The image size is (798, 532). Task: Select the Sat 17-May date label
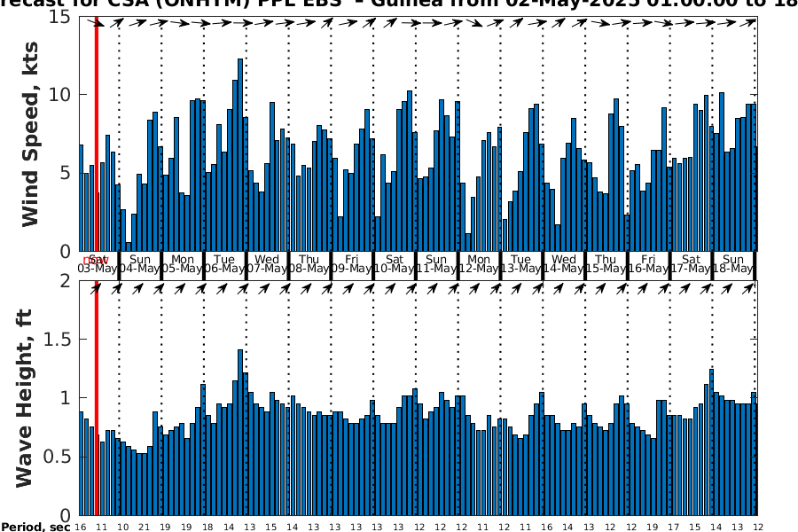point(691,263)
